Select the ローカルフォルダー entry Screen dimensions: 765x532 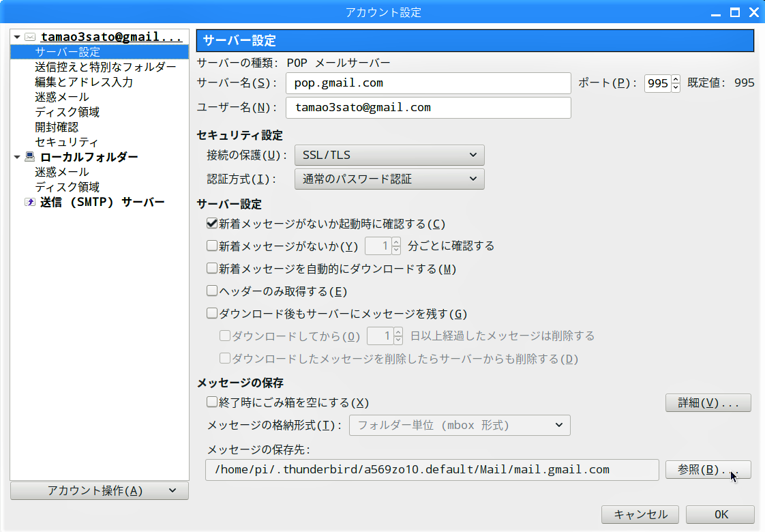pos(89,157)
